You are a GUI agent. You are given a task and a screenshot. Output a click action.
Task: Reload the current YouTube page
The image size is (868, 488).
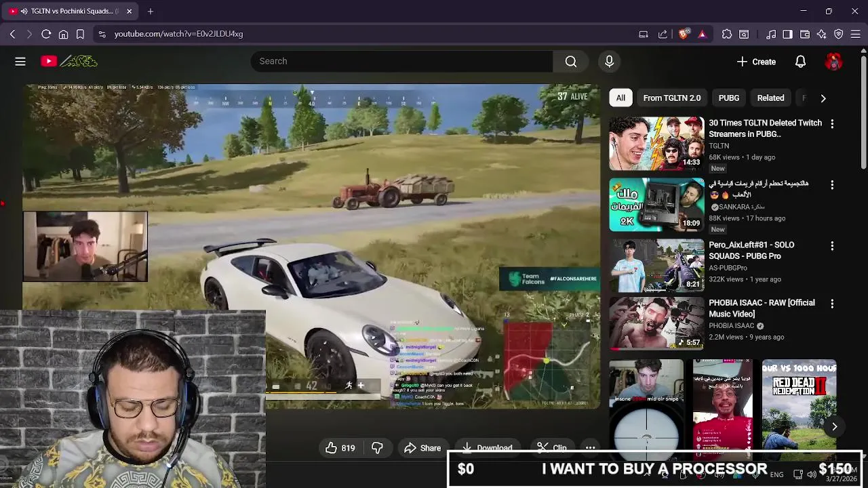46,34
